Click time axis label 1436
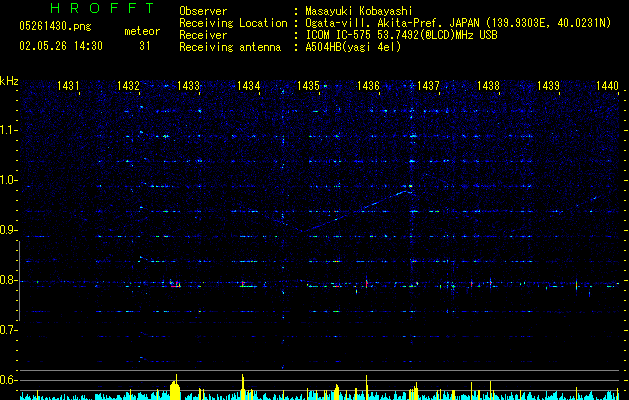The width and height of the screenshot is (629, 400). [x=368, y=85]
